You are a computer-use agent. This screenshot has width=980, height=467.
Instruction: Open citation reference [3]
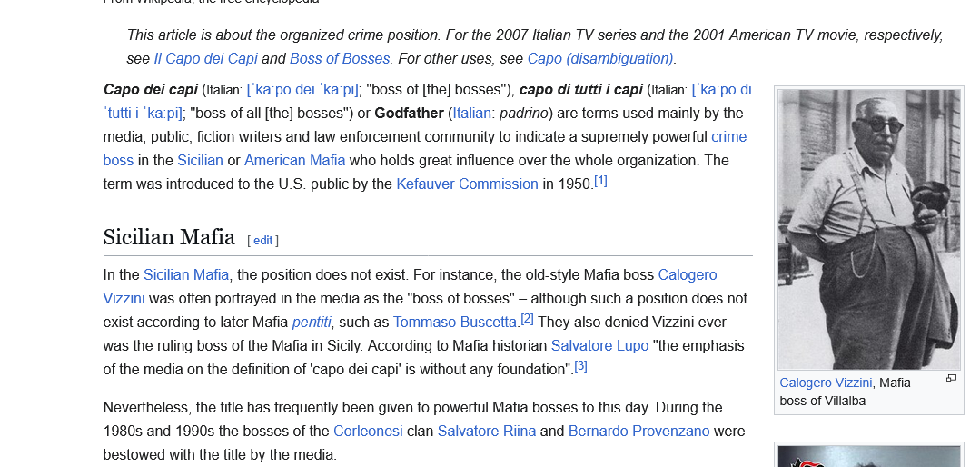[580, 366]
